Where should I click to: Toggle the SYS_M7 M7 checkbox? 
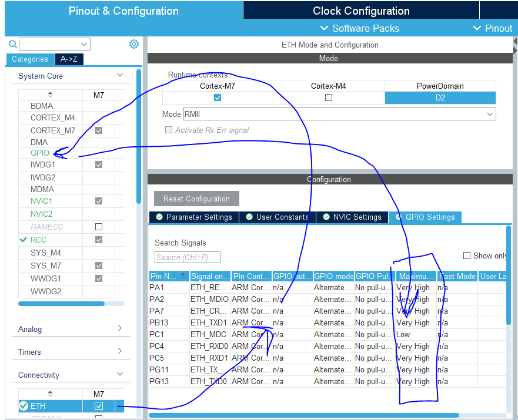(98, 266)
